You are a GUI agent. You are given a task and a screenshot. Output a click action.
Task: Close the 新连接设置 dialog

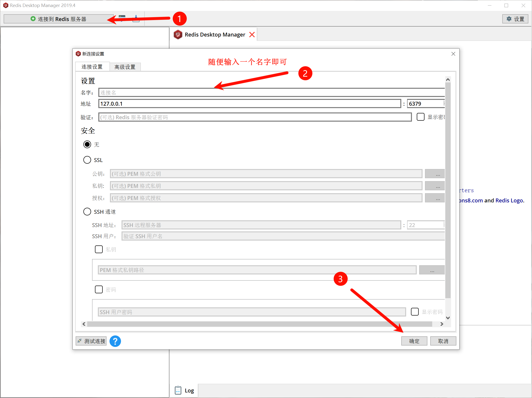coord(453,54)
